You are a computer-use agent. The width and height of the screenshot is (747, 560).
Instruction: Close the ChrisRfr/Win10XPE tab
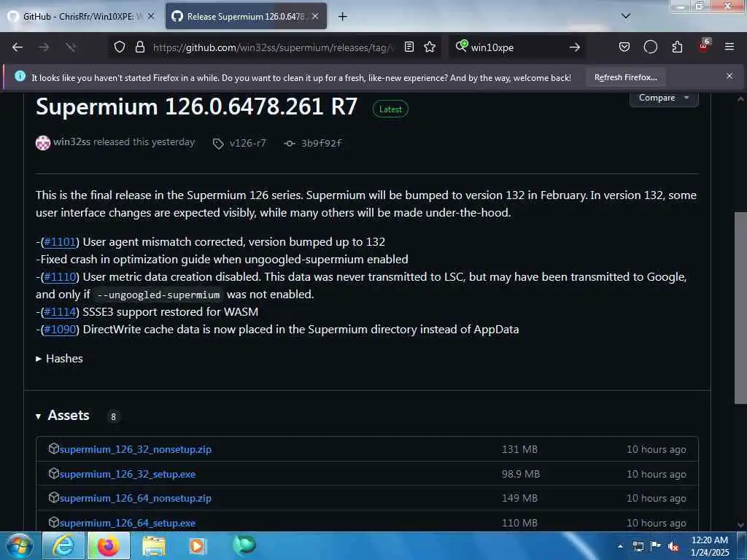click(x=150, y=16)
